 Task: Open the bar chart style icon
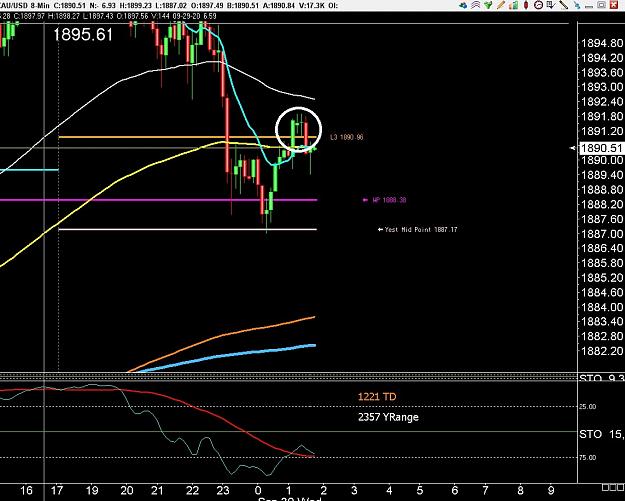click(x=513, y=5)
